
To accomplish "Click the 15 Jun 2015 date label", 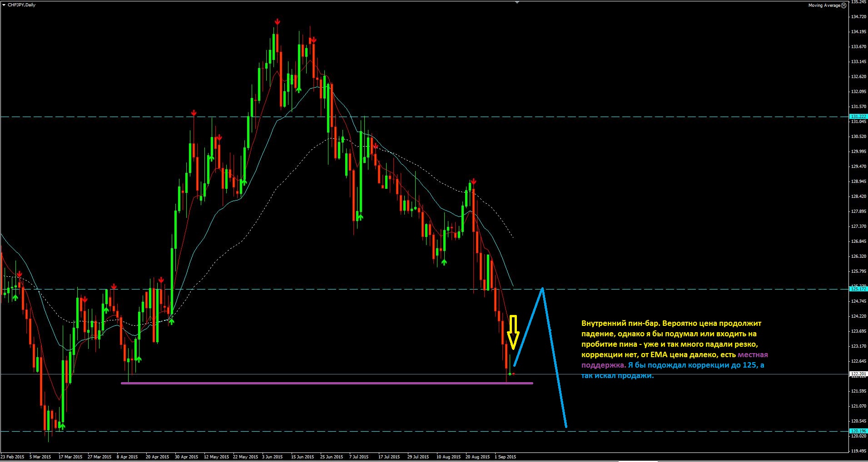I will click(303, 457).
